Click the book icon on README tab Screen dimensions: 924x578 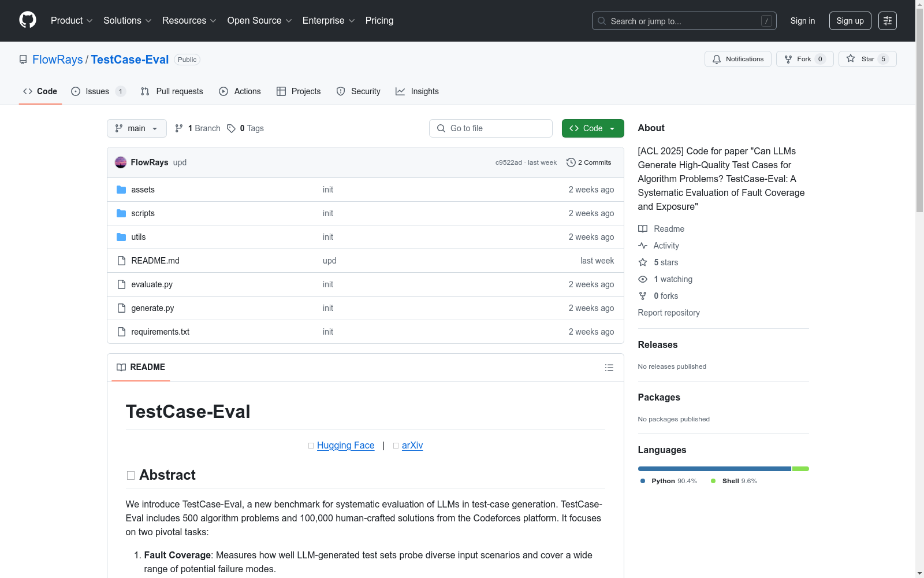121,367
